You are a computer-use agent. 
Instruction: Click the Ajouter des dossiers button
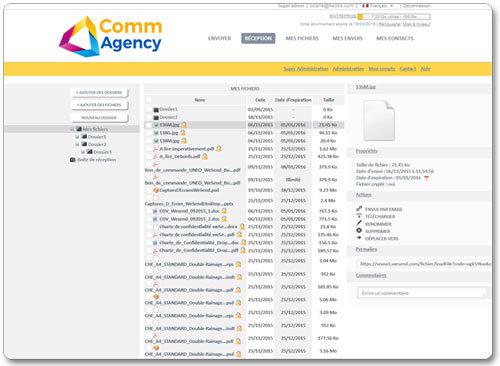point(99,92)
